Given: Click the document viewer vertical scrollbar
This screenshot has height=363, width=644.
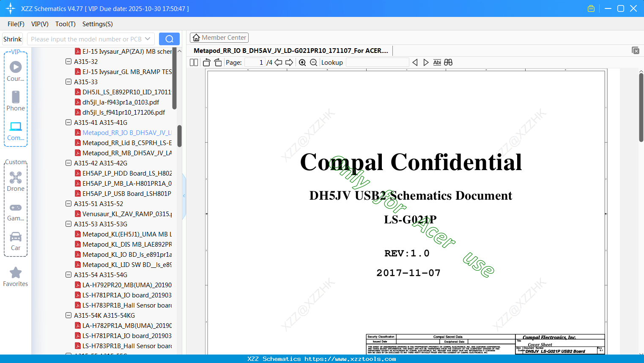Looking at the screenshot, I should (641, 107).
